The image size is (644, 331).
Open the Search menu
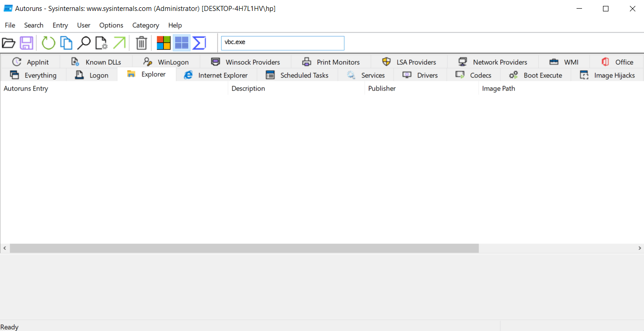(34, 25)
